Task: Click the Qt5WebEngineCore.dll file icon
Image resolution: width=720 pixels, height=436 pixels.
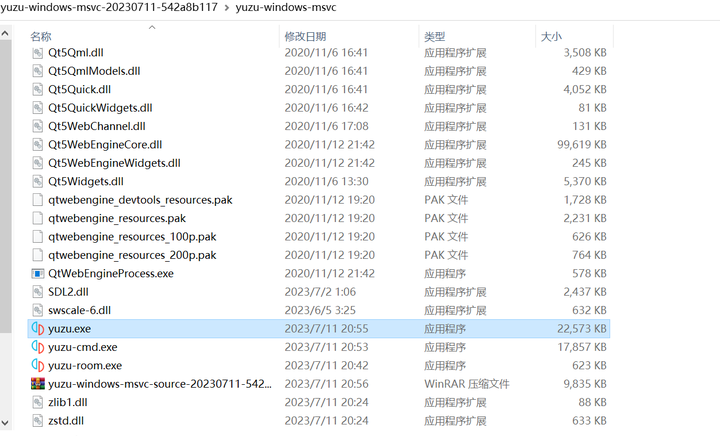Action: click(x=38, y=145)
